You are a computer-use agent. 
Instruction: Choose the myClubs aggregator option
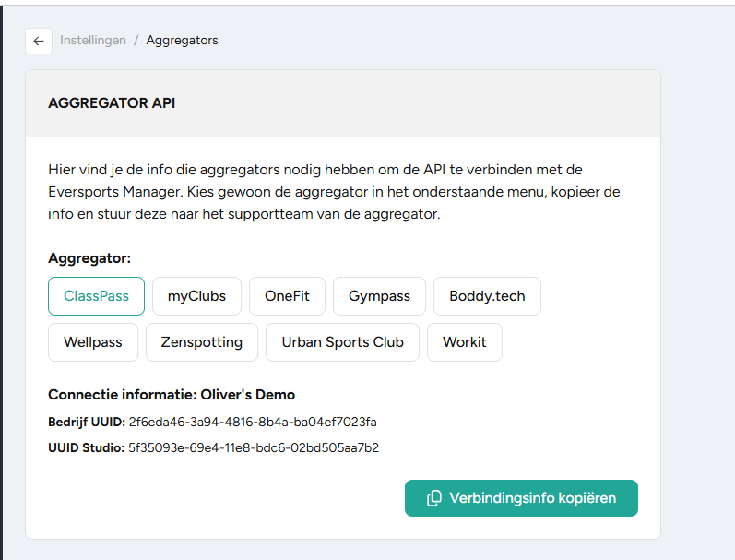pyautogui.click(x=196, y=296)
